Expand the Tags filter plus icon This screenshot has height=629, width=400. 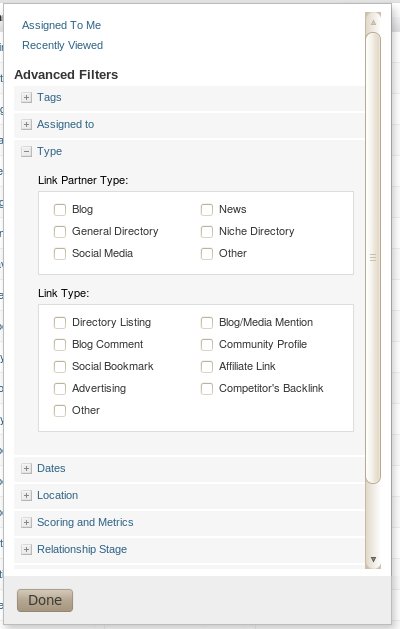coord(26,97)
